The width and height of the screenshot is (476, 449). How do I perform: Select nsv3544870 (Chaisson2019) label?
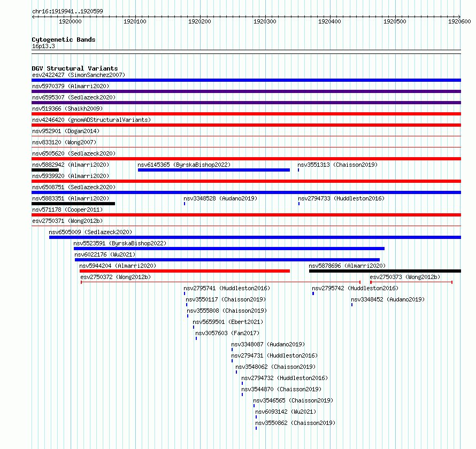[281, 389]
